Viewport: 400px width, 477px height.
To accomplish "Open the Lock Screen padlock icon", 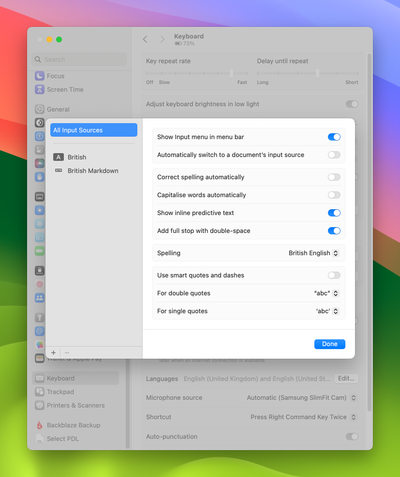I will click(x=40, y=270).
